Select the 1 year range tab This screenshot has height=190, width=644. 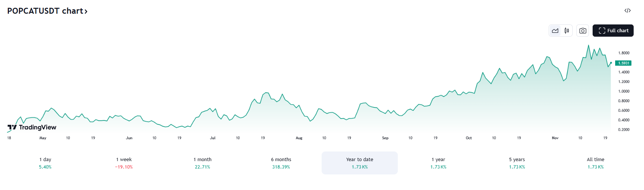pos(438,163)
